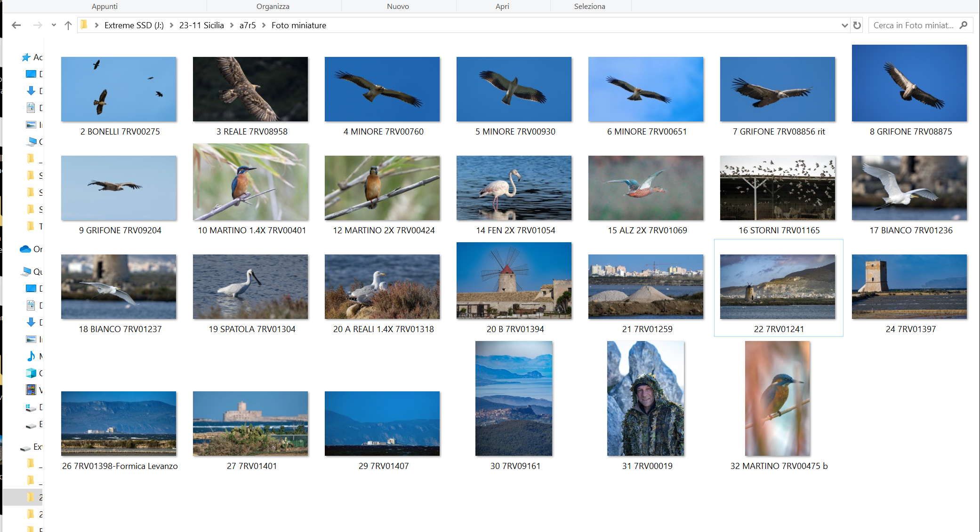Go to a7r5 folder in breadcrumb

tap(248, 25)
